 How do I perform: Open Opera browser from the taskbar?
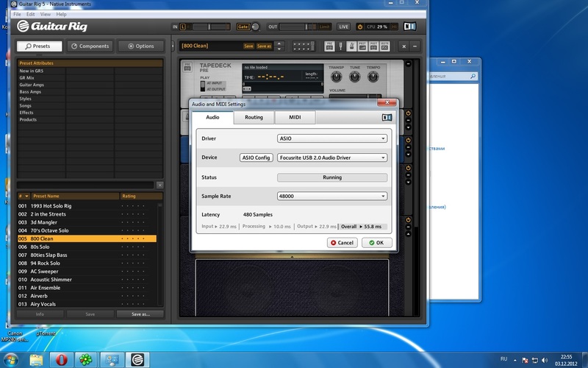pos(62,360)
